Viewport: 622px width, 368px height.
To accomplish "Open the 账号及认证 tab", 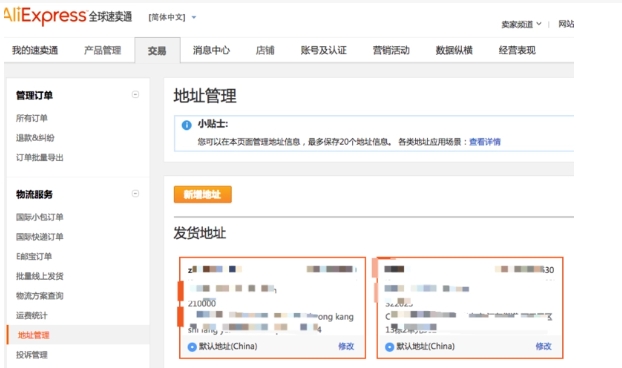I will click(x=323, y=50).
